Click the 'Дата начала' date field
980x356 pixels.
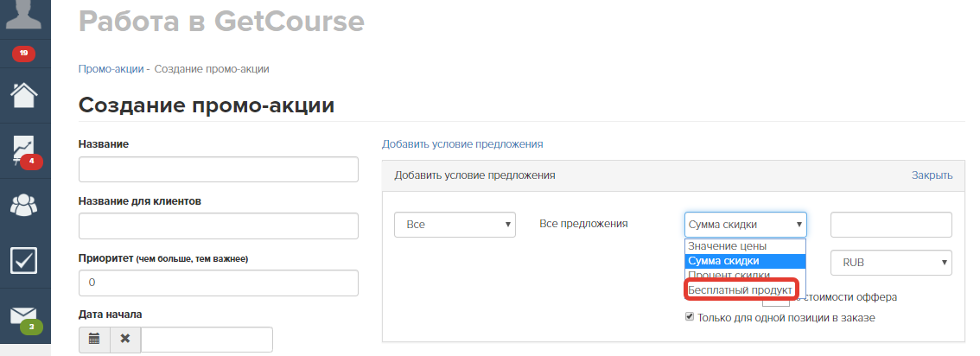coord(207,339)
